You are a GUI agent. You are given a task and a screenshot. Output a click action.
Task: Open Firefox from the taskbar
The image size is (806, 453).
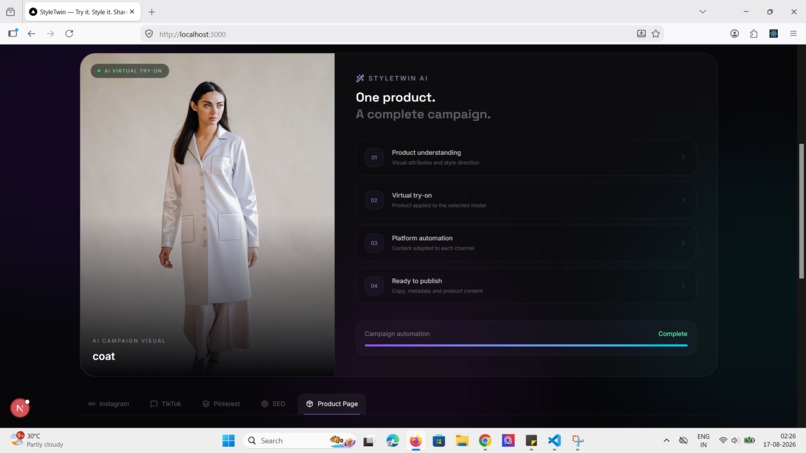(x=415, y=441)
